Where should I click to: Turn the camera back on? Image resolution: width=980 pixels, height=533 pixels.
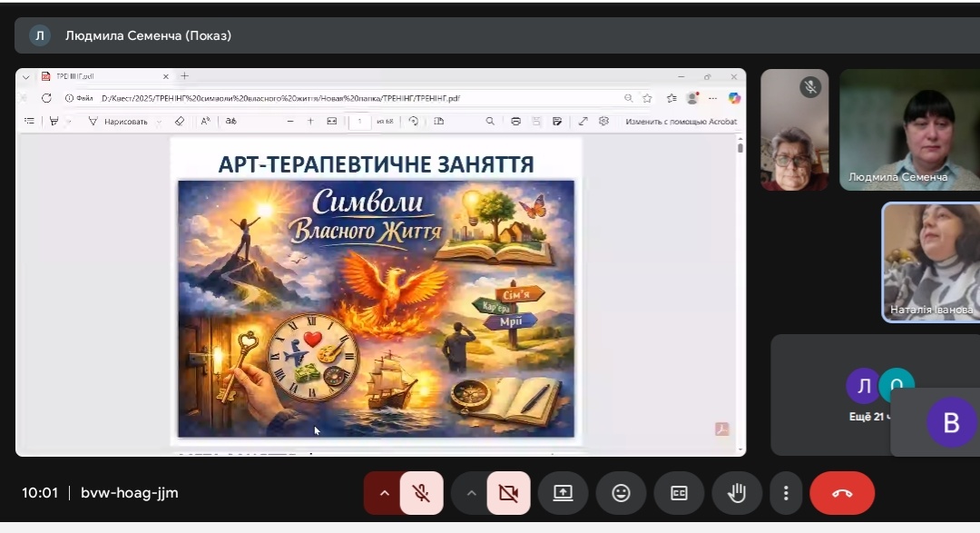[508, 493]
